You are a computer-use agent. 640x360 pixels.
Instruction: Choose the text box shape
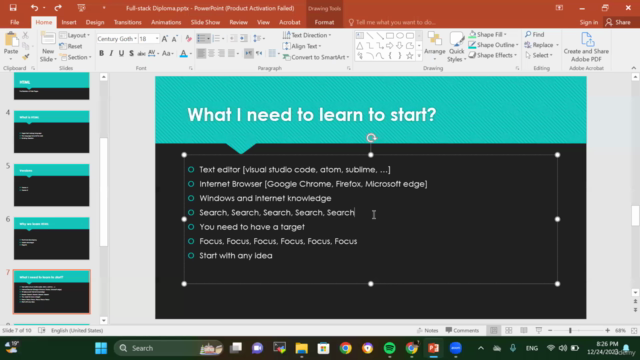pyautogui.click(x=360, y=36)
